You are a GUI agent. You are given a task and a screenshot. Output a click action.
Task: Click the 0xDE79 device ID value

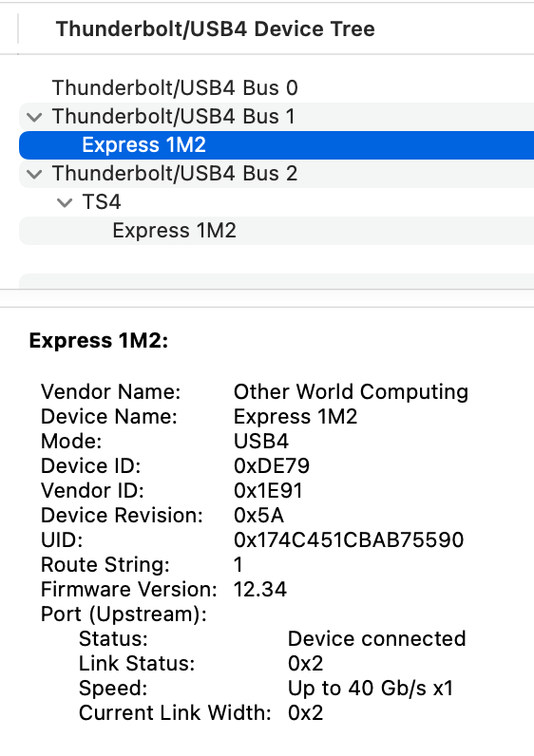point(272,466)
